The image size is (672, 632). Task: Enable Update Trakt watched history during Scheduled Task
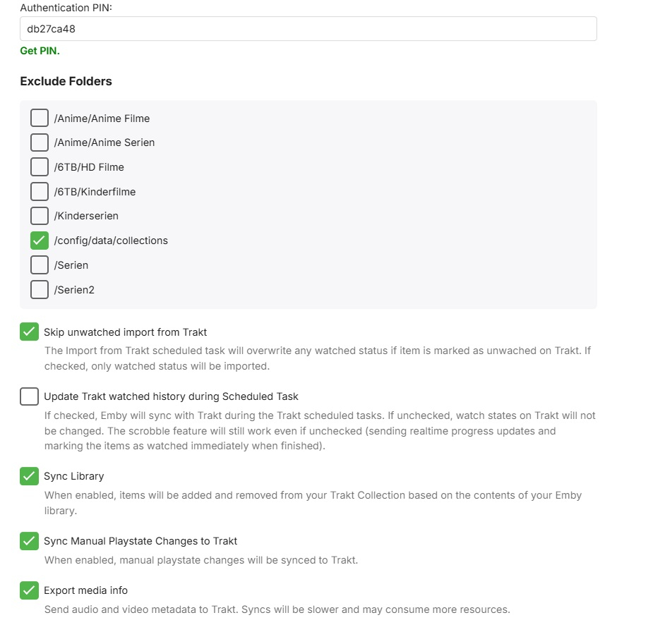point(29,396)
